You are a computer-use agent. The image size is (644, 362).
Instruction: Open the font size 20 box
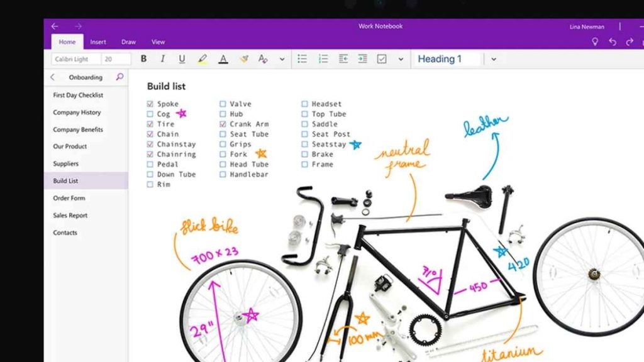coord(116,59)
